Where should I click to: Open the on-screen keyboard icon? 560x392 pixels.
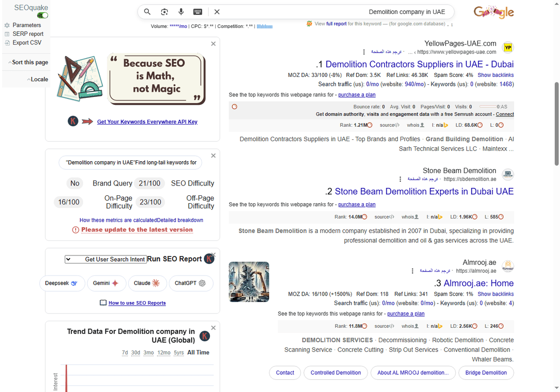click(x=198, y=12)
